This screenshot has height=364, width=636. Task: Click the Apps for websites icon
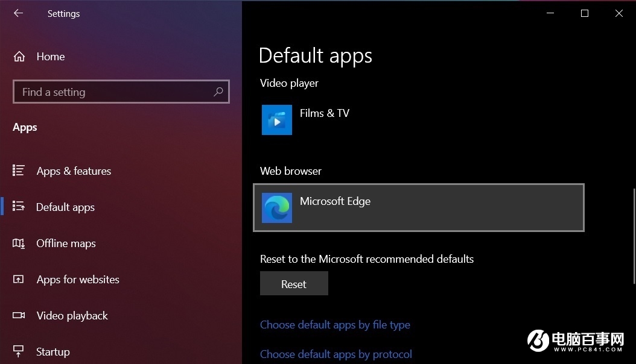(19, 279)
